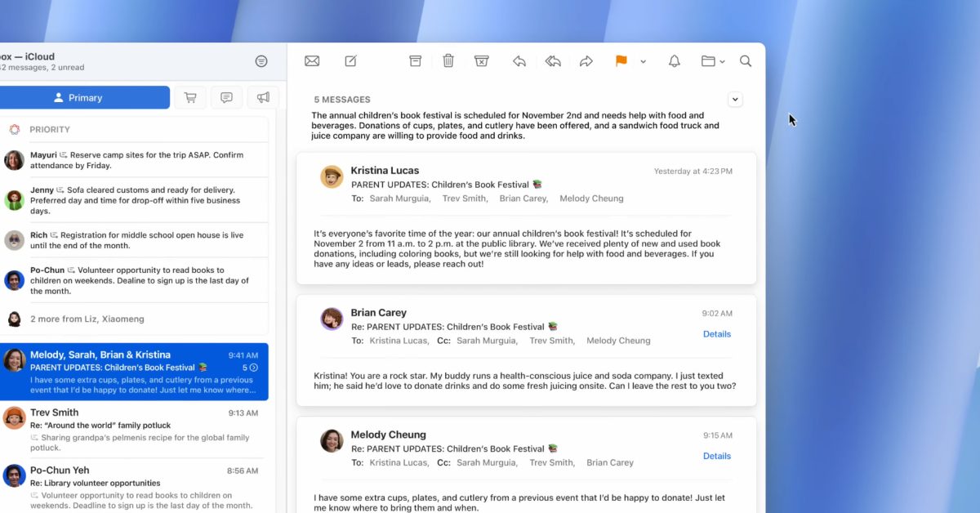The width and height of the screenshot is (980, 513).
Task: Forward the selected message
Action: click(x=586, y=61)
